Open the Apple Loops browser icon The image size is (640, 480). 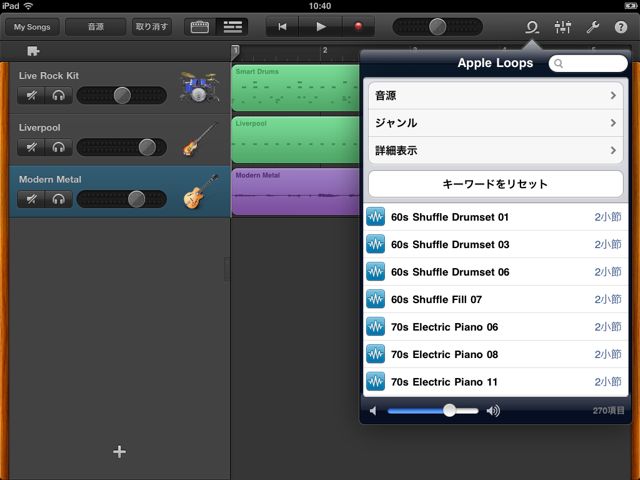point(532,27)
